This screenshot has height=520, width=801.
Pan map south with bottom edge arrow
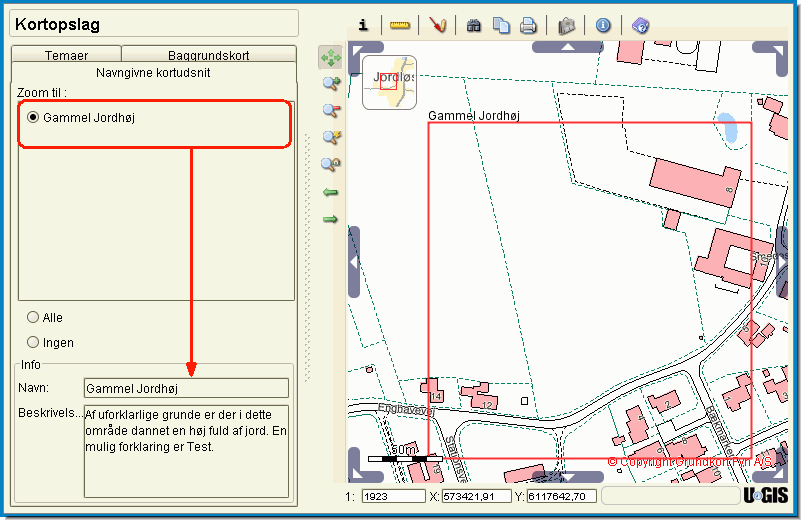(568, 477)
